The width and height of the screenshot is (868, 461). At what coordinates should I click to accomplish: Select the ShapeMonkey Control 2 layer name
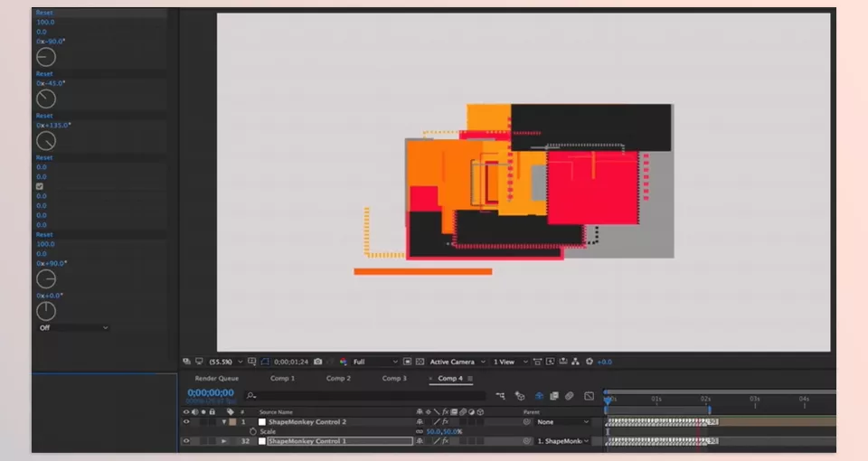307,422
